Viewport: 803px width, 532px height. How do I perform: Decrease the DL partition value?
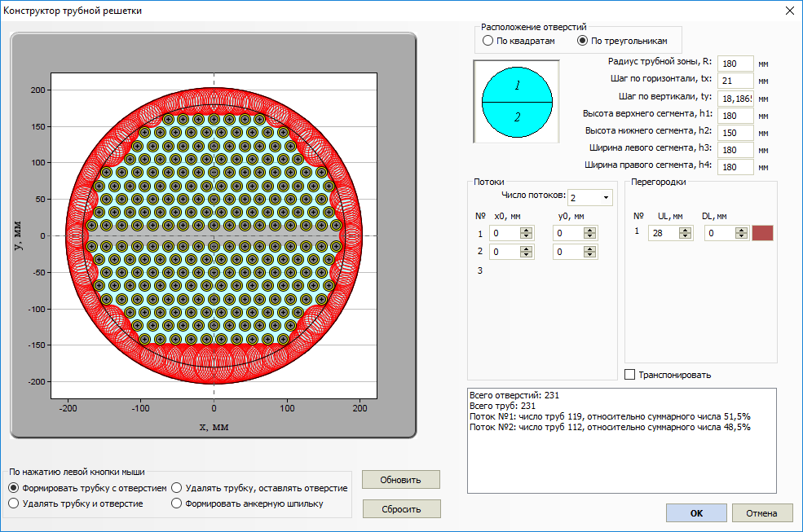(742, 236)
